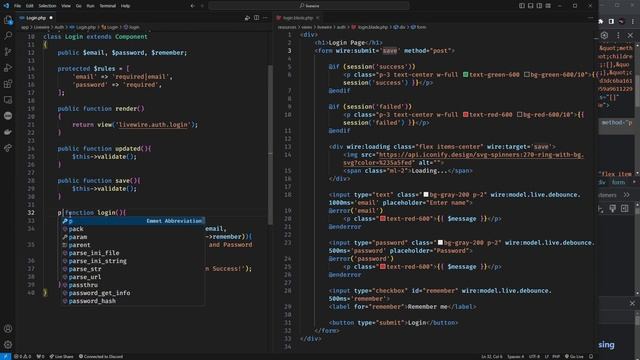Screen dimensions: 640x360
Task: Click the Live Share status bar button
Action: 62,356
